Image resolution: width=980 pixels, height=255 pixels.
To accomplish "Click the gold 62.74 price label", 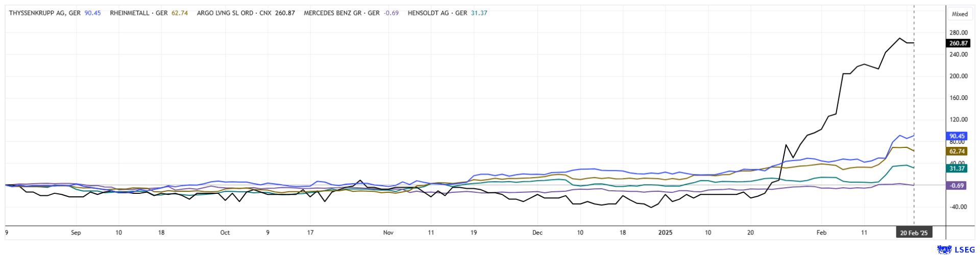I will (957, 151).
